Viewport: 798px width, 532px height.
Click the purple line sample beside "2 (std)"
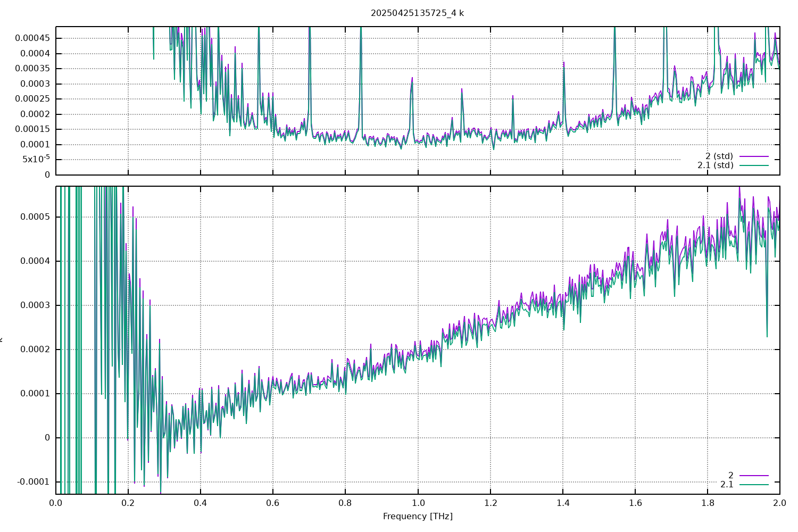tap(754, 156)
